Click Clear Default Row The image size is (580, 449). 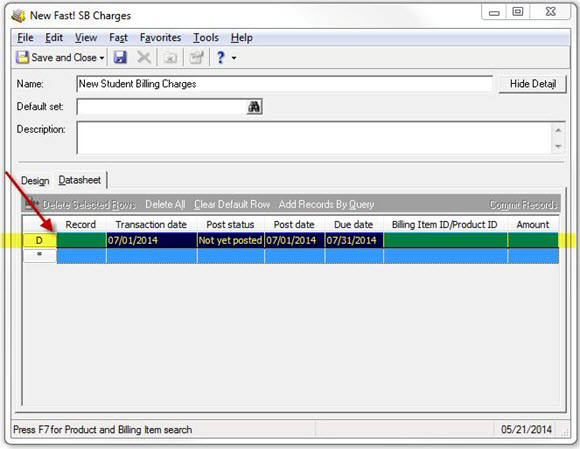232,205
